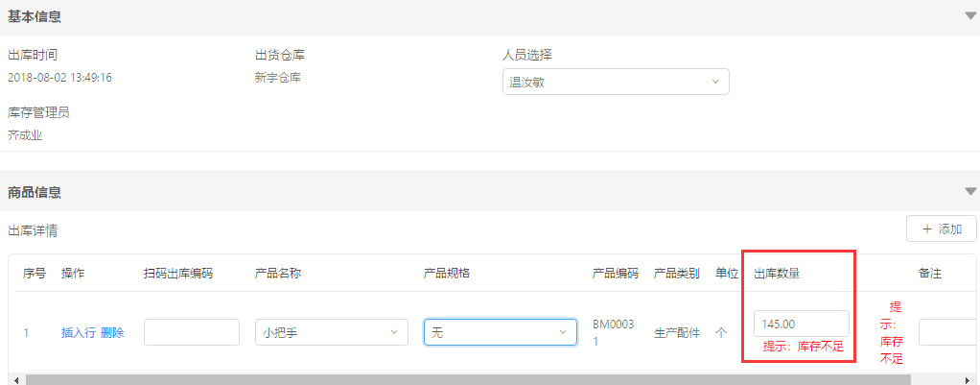
Task: Click the 备注 input field
Action: [948, 332]
